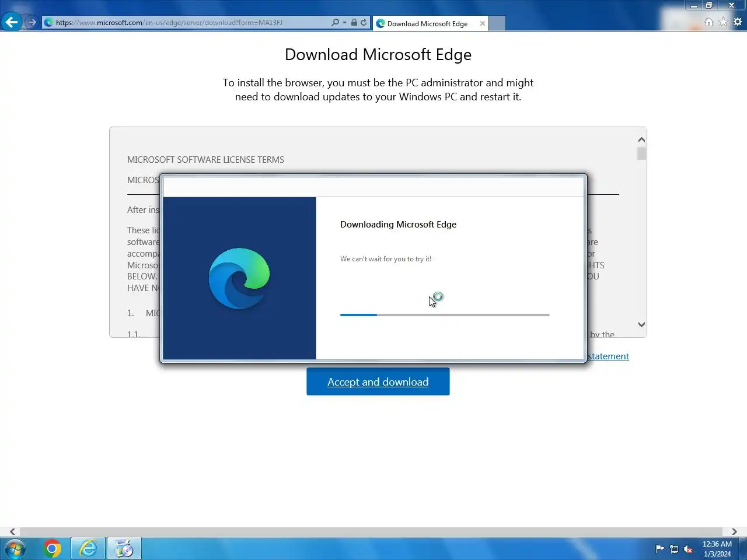Refresh the page with the reload icon

point(364,23)
